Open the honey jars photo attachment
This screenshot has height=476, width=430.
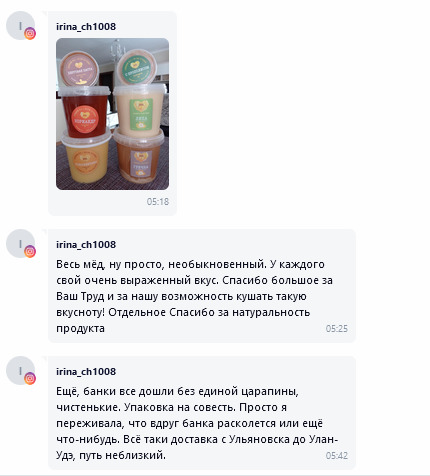coord(112,114)
